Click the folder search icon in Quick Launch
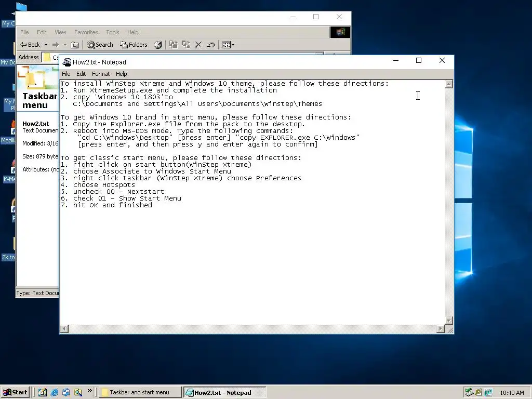The image size is (532, 399). (x=78, y=393)
